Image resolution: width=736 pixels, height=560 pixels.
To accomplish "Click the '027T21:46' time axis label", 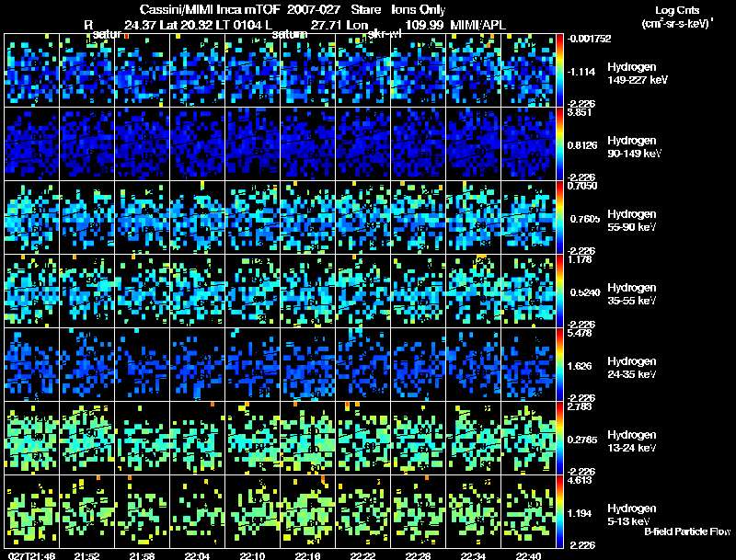I will (31, 555).
